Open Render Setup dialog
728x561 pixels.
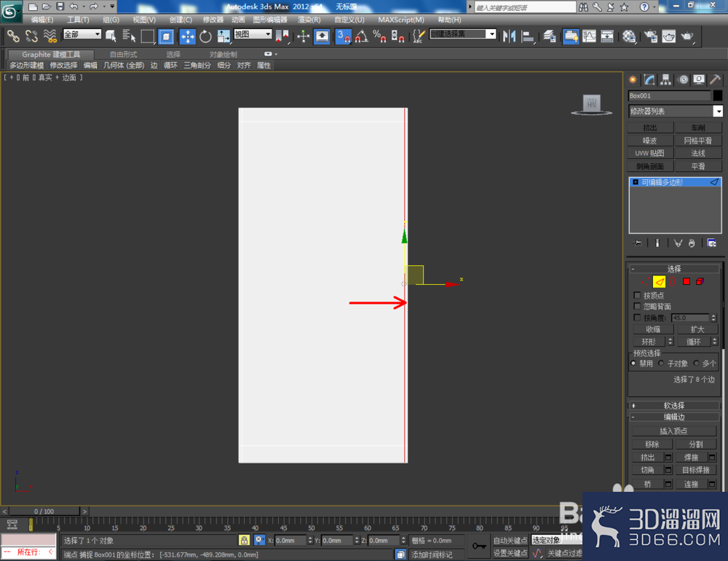click(x=650, y=36)
